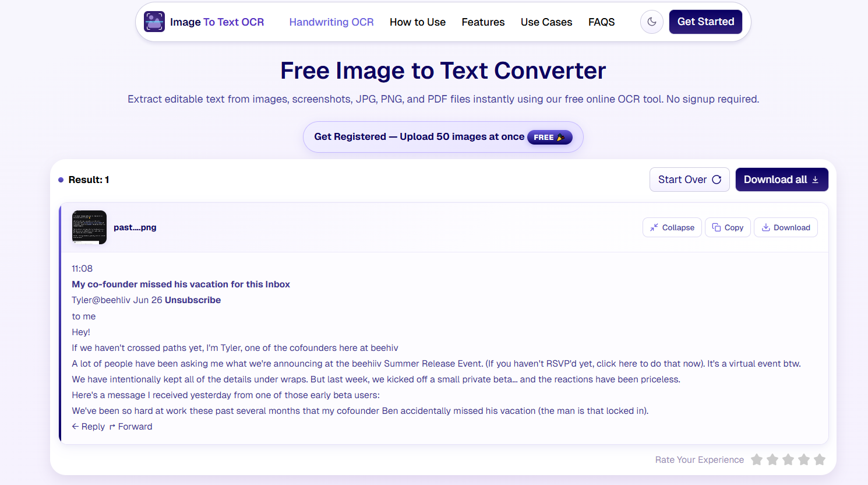Click the '11:08' timestamp text
The image size is (868, 485).
point(82,269)
